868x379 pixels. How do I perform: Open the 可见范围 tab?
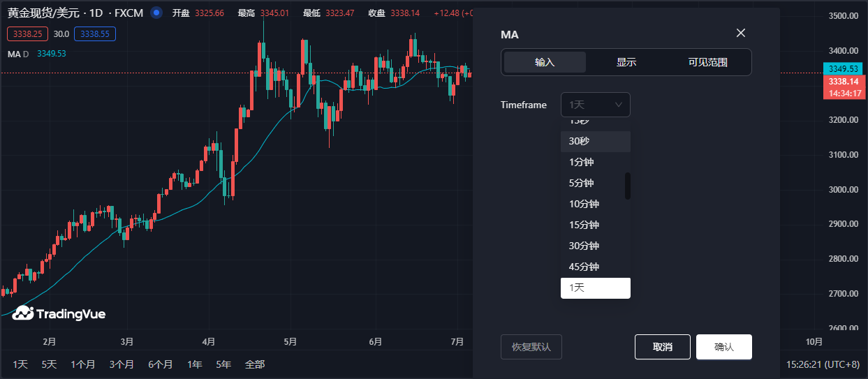click(x=707, y=62)
